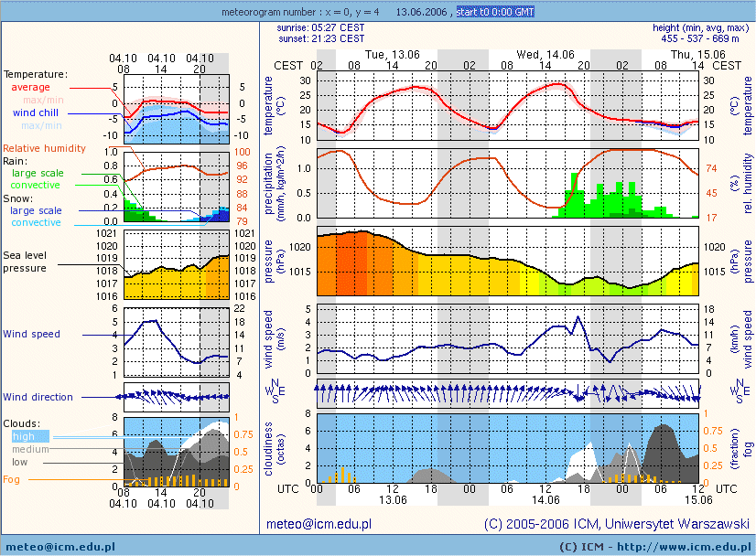Screen dimensions: 756x556
Task: Click the 'Wind speed' legend label
Action: pyautogui.click(x=31, y=334)
